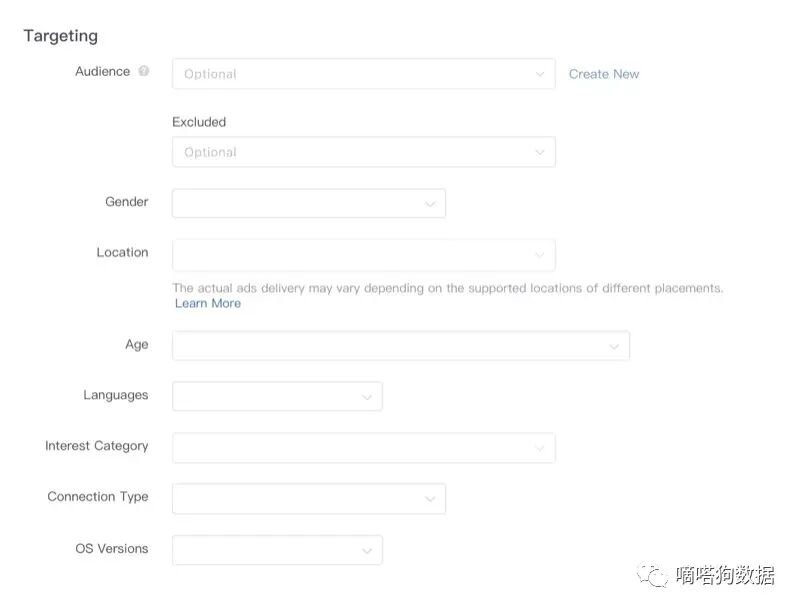Click the Connection Type dropdown chevron

pos(430,499)
